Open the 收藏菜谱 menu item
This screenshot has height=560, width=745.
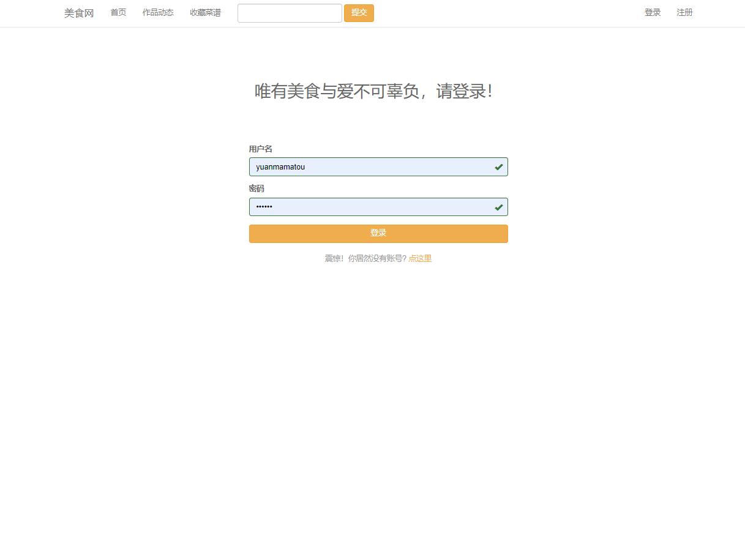(x=205, y=12)
